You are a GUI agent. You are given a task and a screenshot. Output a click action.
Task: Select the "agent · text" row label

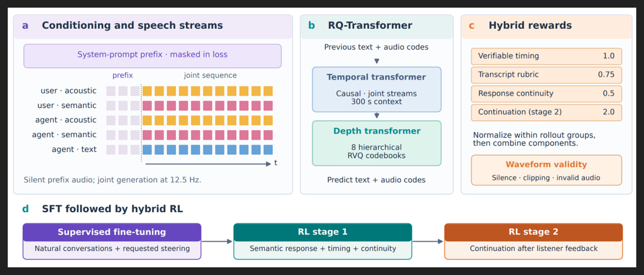point(74,149)
